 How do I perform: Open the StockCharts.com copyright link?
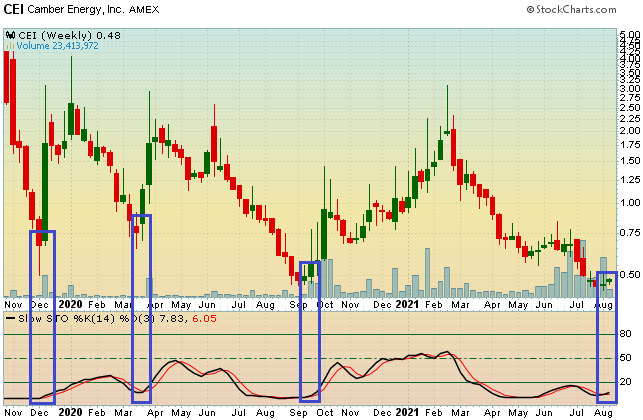[x=571, y=9]
